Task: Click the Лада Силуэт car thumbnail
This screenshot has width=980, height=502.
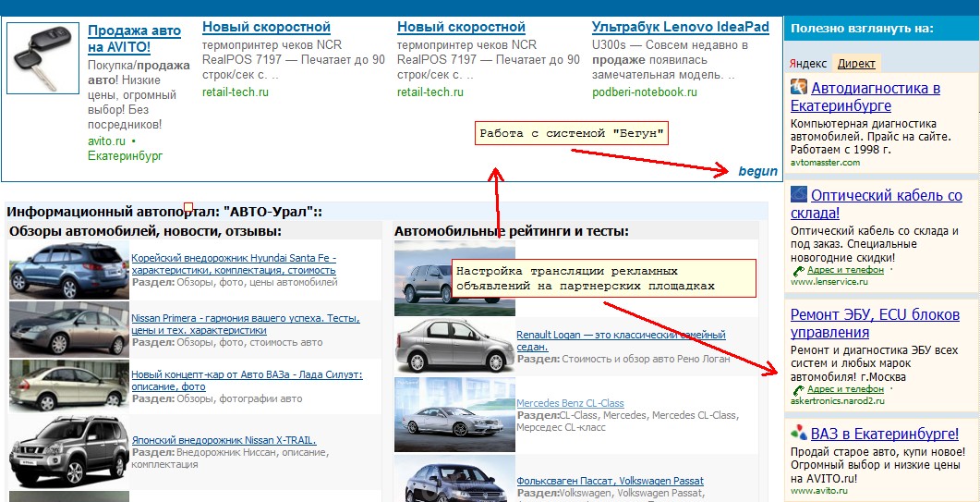Action: tap(68, 386)
